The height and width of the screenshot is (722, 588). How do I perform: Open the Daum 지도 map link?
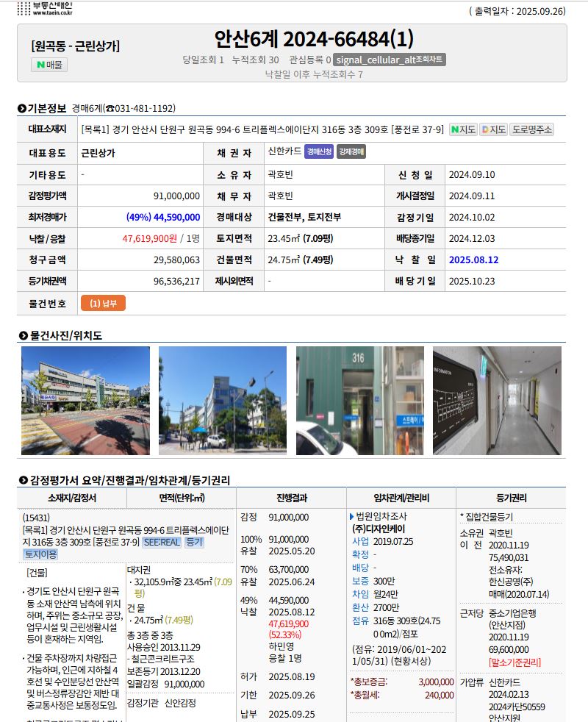pos(493,129)
